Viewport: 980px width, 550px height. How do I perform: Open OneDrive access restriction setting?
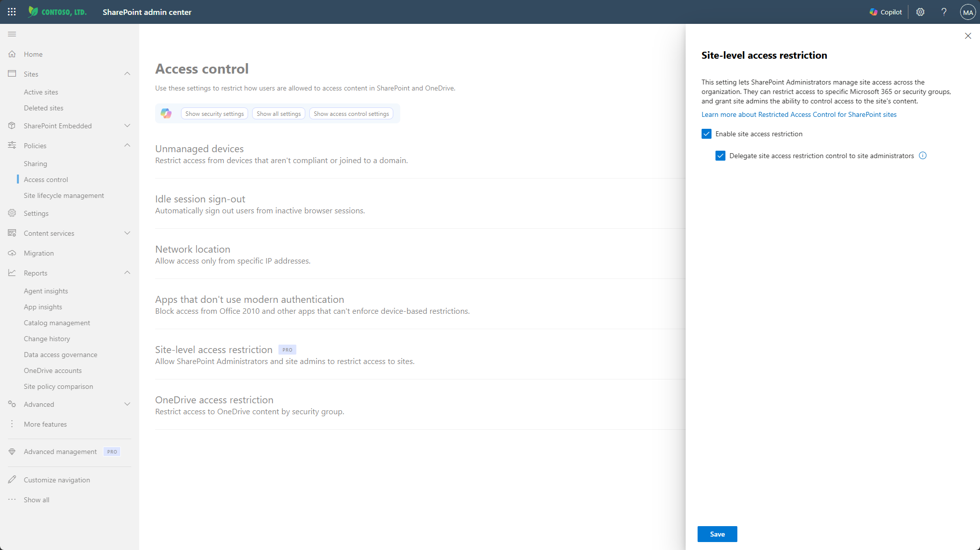[x=214, y=400]
